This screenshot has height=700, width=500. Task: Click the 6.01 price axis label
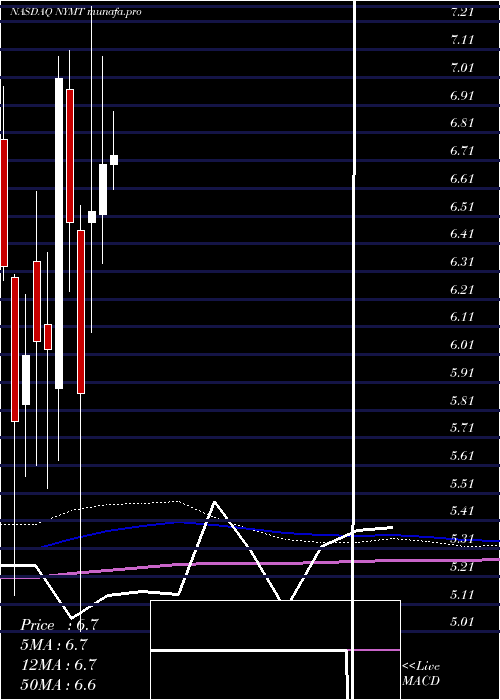tap(462, 345)
